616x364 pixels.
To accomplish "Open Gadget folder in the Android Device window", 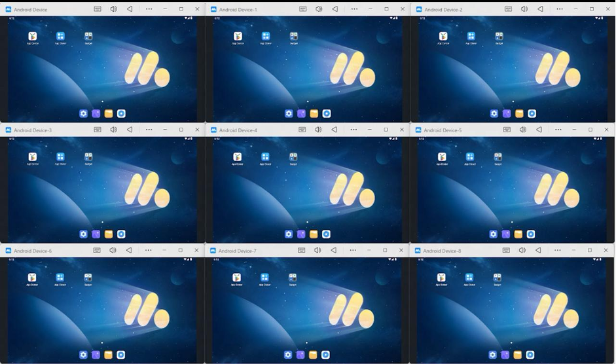I will tap(88, 36).
